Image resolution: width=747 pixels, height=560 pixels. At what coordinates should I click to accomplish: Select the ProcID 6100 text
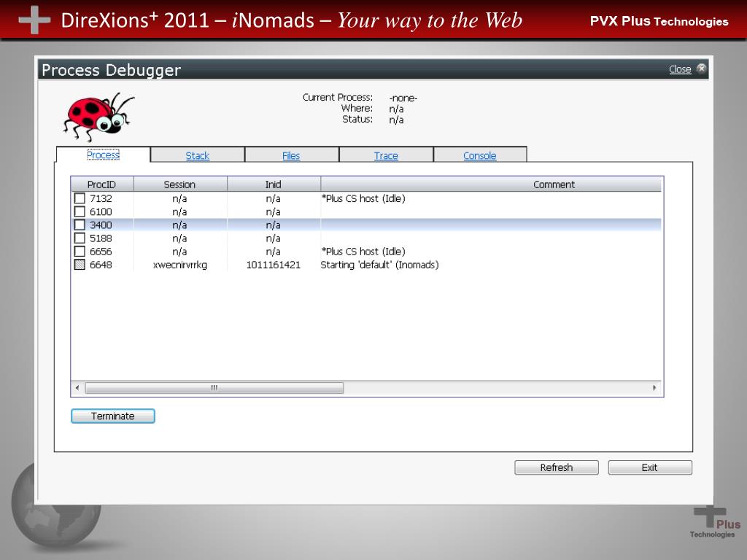pos(101,211)
